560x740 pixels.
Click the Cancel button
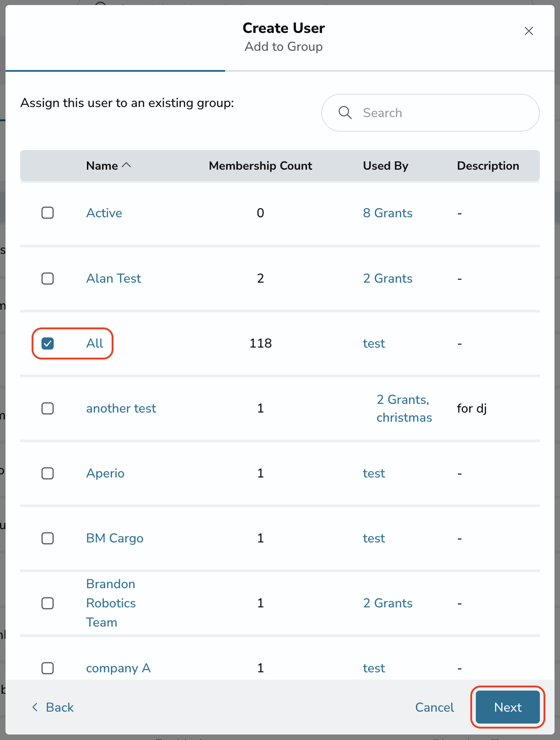[435, 707]
